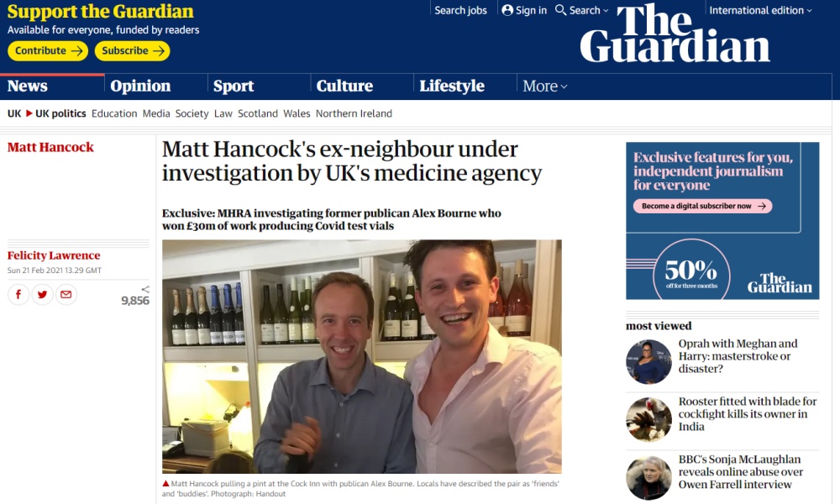Image resolution: width=840 pixels, height=504 pixels.
Task: Click the red triangle next to UK politics
Action: 29,113
